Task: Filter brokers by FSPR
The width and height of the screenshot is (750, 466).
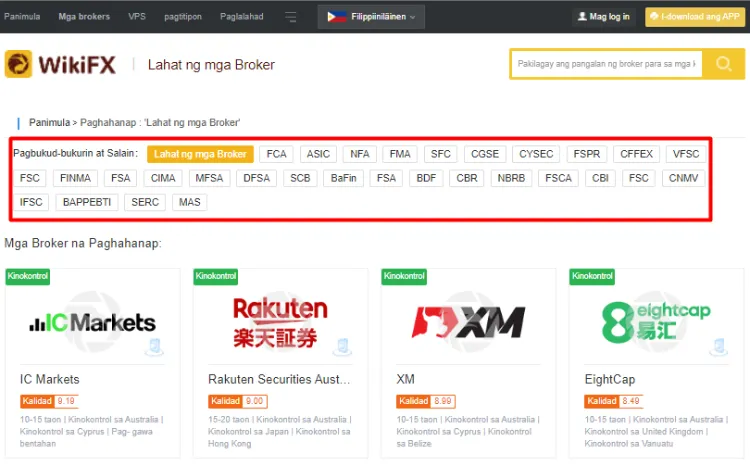Action: pyautogui.click(x=586, y=154)
